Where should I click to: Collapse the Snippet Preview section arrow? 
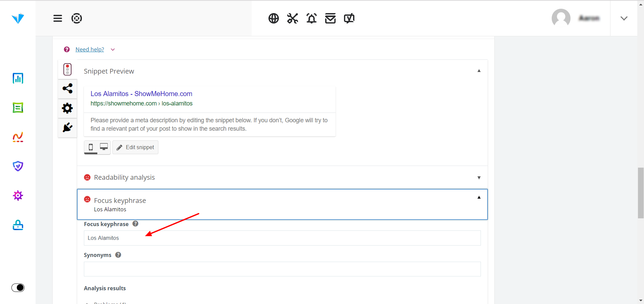(479, 71)
